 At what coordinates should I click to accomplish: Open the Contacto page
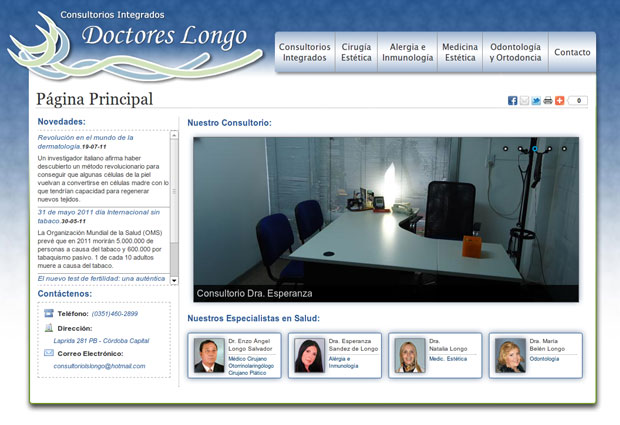[x=572, y=52]
